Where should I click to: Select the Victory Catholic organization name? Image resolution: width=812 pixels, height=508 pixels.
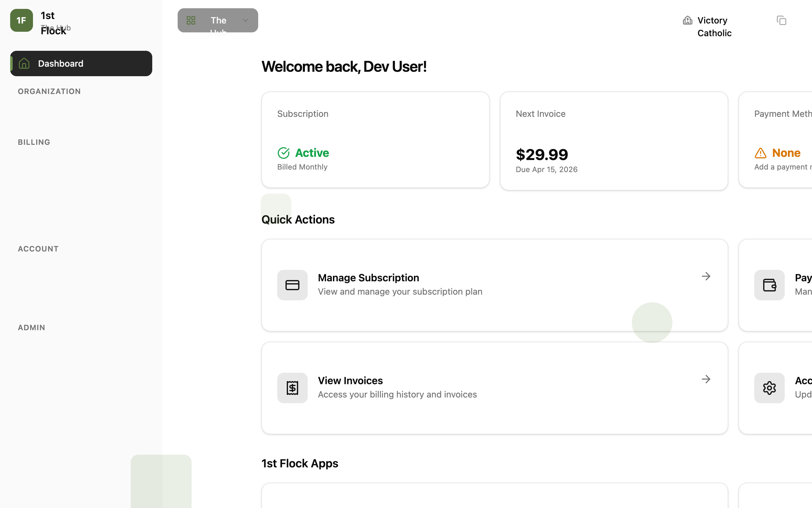(x=714, y=27)
